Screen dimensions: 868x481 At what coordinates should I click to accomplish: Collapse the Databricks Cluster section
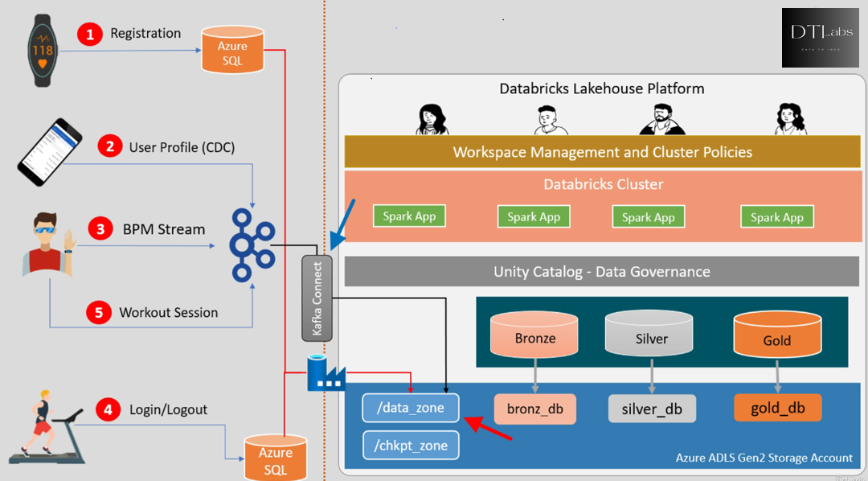(x=603, y=183)
